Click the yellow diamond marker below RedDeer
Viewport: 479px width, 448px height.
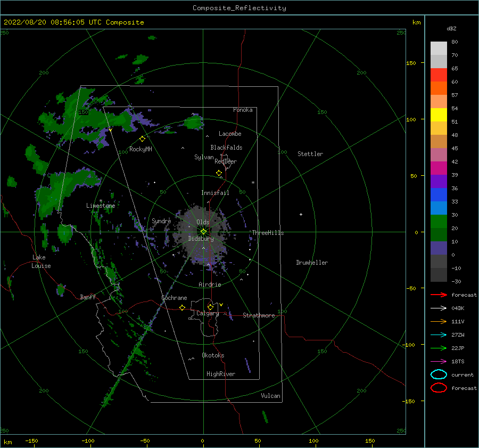coord(219,173)
